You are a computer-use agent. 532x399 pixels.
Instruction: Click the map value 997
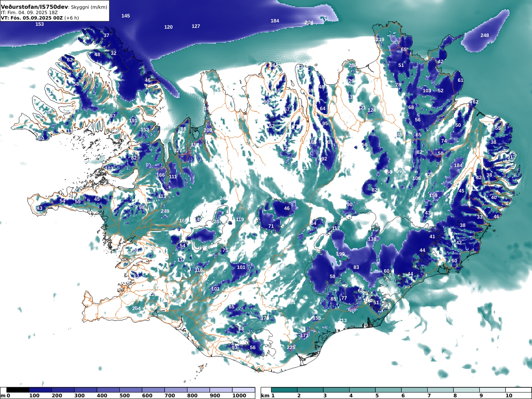[400, 171]
